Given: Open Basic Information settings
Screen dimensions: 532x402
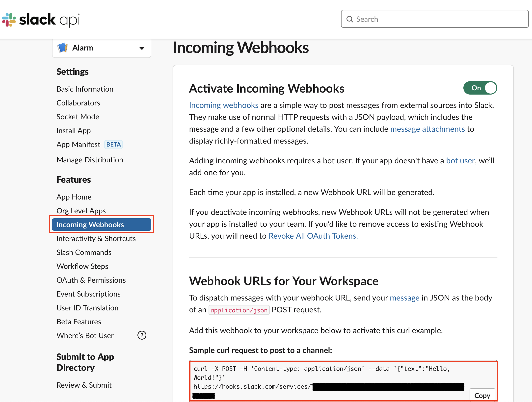Looking at the screenshot, I should click(85, 89).
